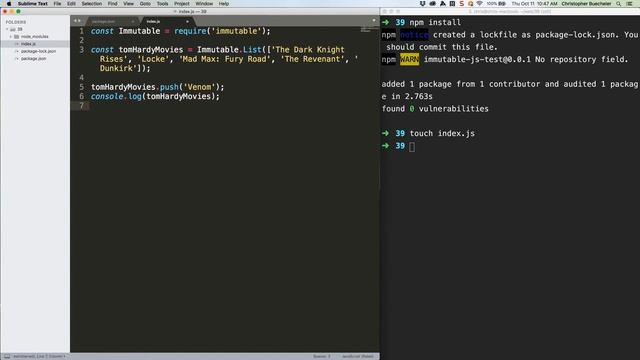Open the Find menu
The width and height of the screenshot is (640, 360).
(x=112, y=3)
